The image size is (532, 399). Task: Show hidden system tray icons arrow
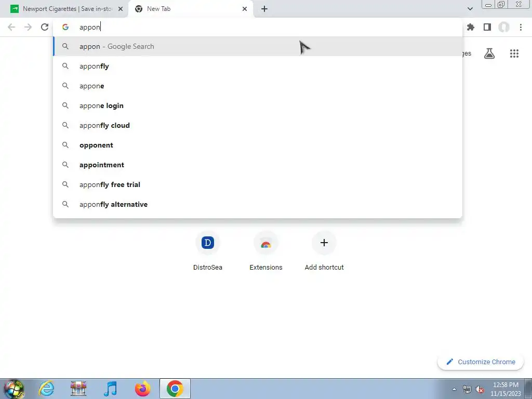point(454,389)
